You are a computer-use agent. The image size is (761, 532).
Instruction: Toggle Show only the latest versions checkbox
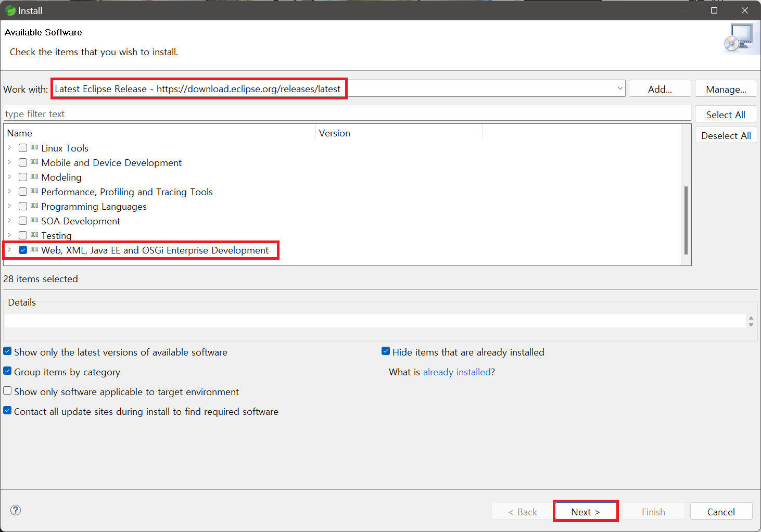(7, 351)
